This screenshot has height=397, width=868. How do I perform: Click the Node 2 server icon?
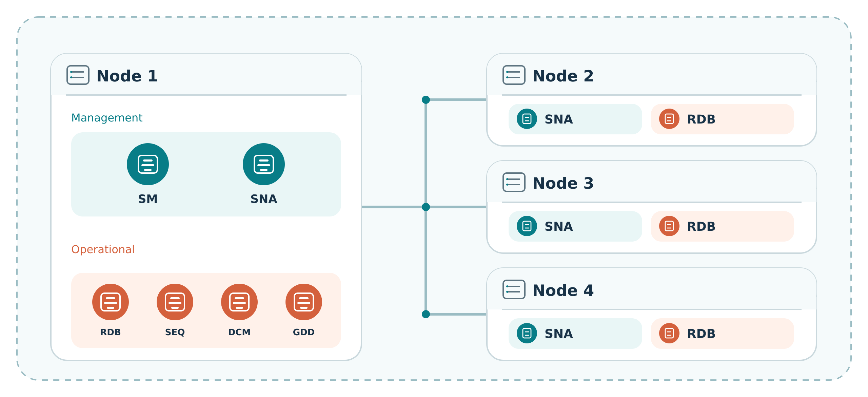coord(514,75)
